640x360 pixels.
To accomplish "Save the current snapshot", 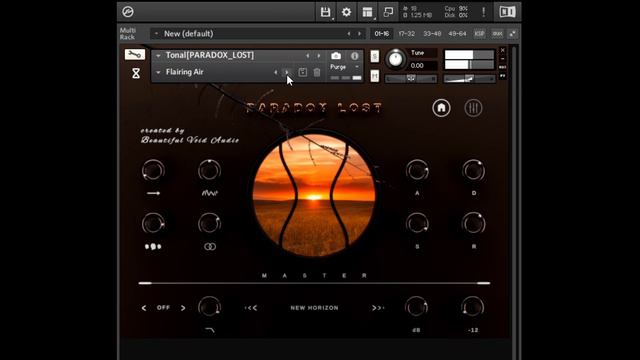I will pyautogui.click(x=302, y=72).
